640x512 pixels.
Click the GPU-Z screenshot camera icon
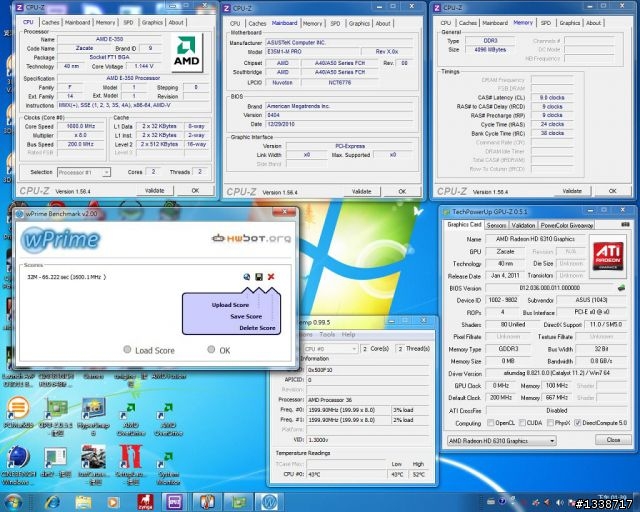(x=625, y=225)
